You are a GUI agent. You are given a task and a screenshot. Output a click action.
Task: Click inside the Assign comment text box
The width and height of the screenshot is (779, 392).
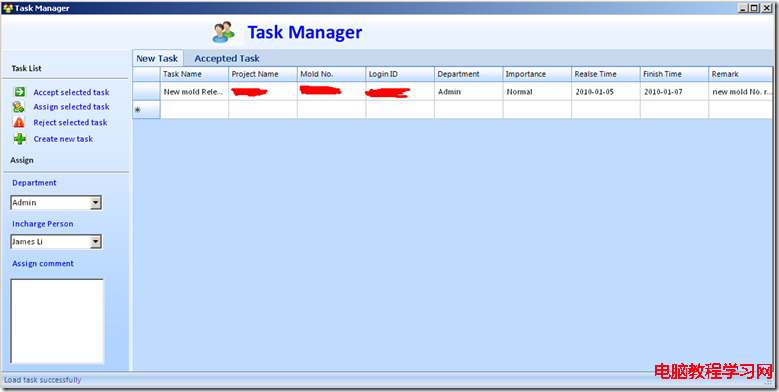57,321
